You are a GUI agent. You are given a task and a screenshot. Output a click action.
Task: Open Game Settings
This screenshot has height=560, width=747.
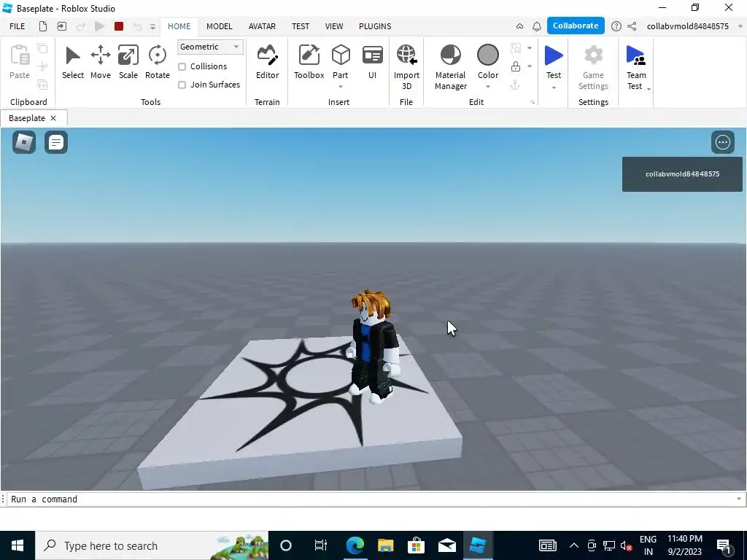(593, 66)
